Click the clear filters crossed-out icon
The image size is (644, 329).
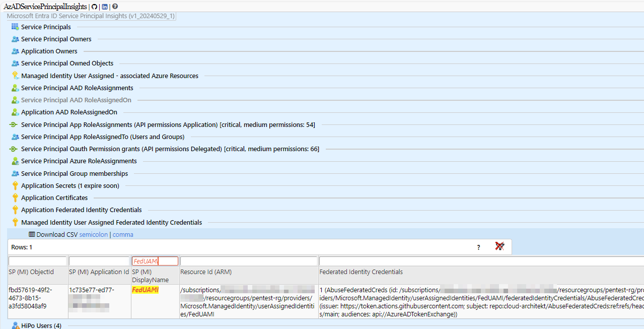499,246
